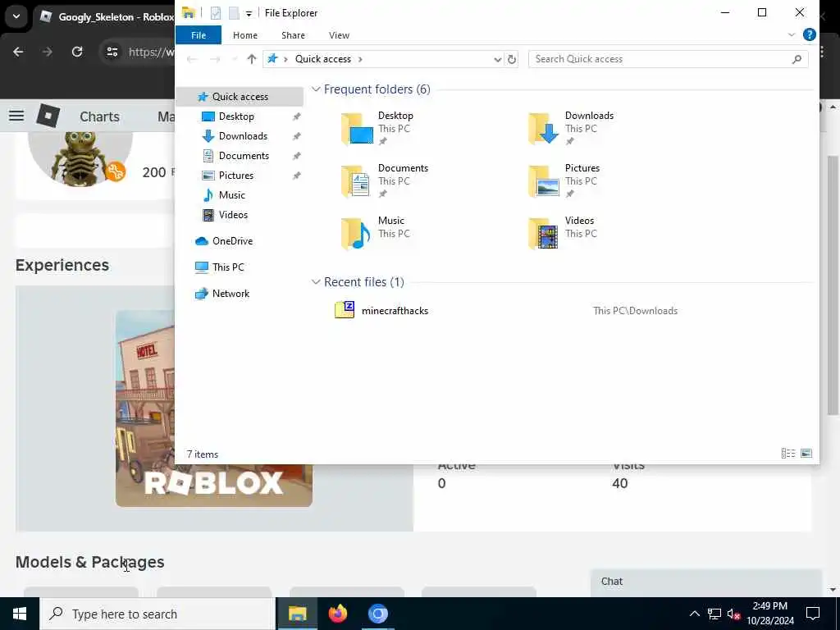Select Downloads in the navigation pane
Viewport: 840px width, 630px height.
pos(243,136)
